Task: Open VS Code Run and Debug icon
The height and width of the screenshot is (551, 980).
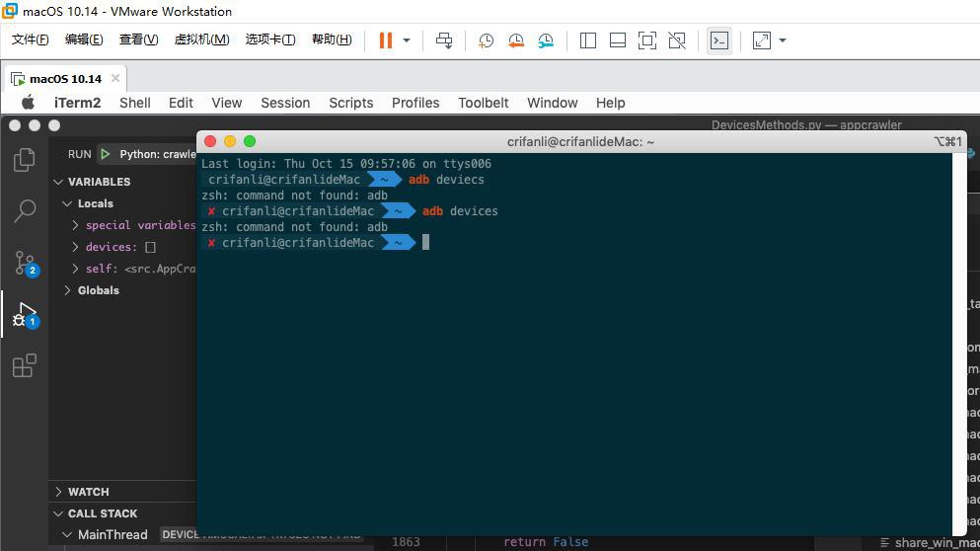Action: 26,315
